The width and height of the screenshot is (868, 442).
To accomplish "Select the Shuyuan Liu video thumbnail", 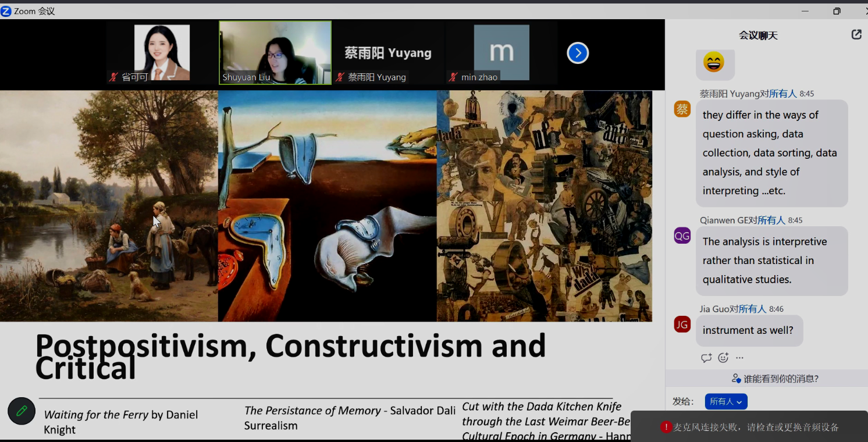I will pyautogui.click(x=275, y=53).
